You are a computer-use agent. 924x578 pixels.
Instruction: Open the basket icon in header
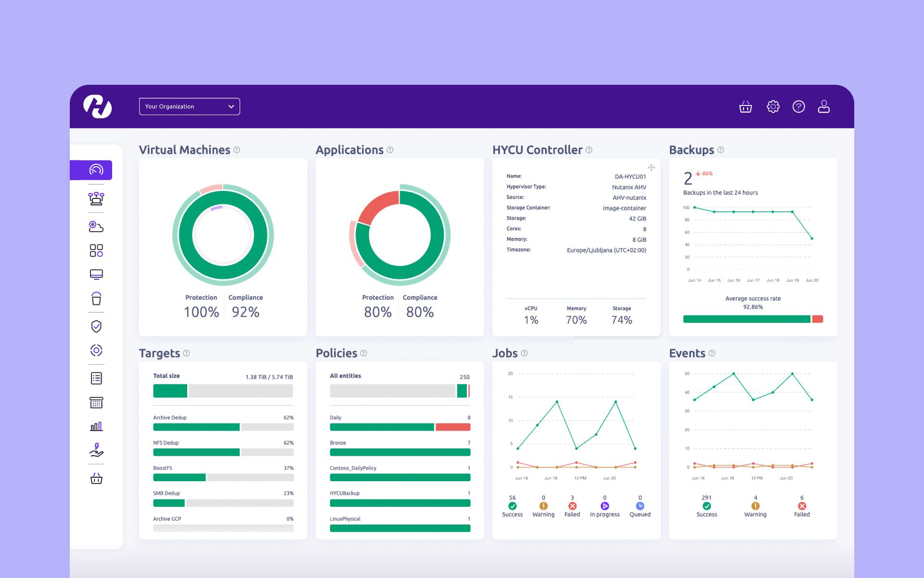[x=745, y=106]
